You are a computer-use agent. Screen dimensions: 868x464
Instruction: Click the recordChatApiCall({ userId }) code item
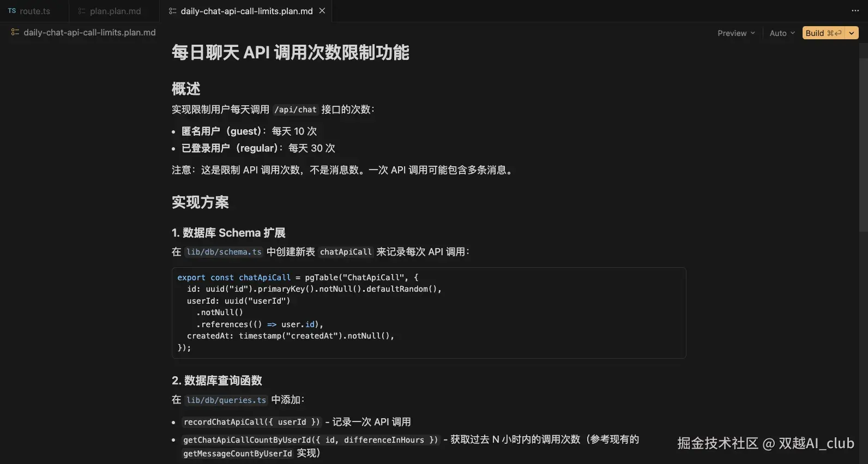click(252, 422)
